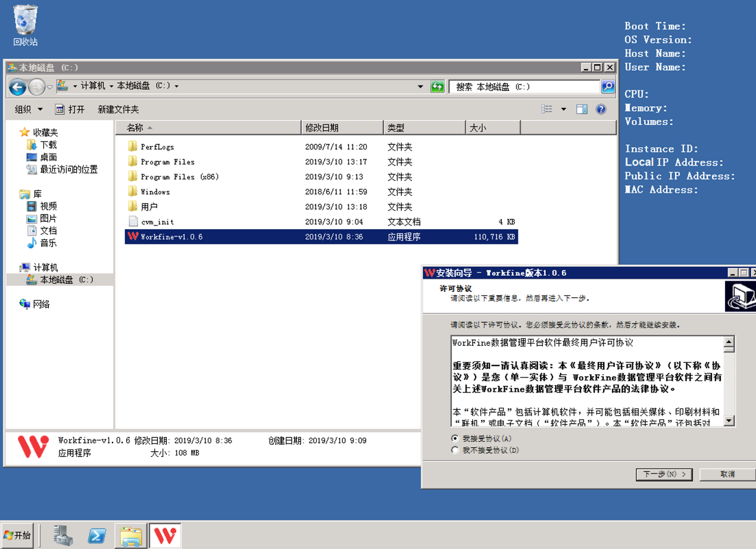Open the address bar history dropdown arrow
The image size is (756, 549).
tap(420, 87)
